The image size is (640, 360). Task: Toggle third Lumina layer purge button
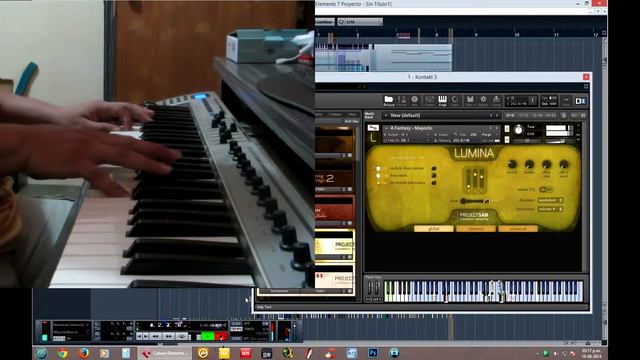click(x=434, y=182)
